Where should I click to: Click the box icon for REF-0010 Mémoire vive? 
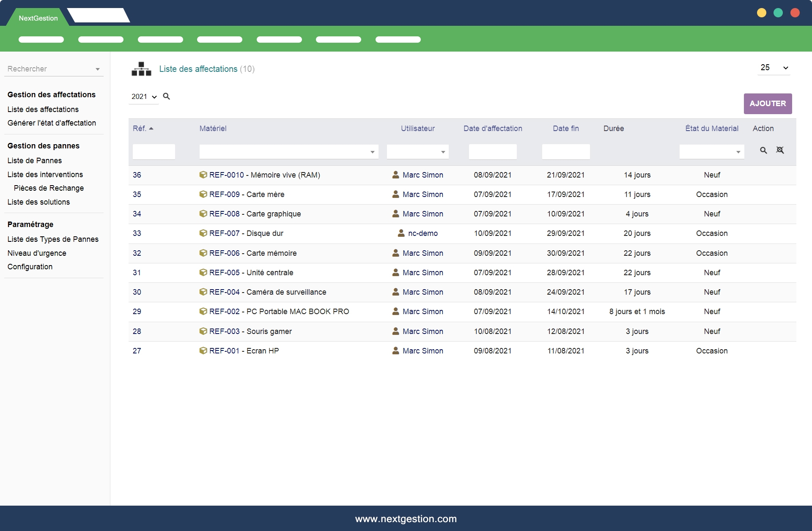pyautogui.click(x=203, y=175)
